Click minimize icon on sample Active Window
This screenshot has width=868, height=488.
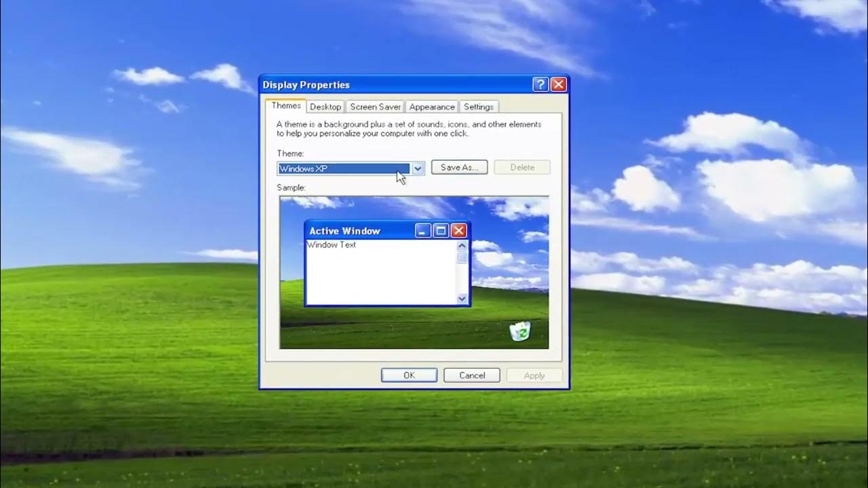[423, 231]
